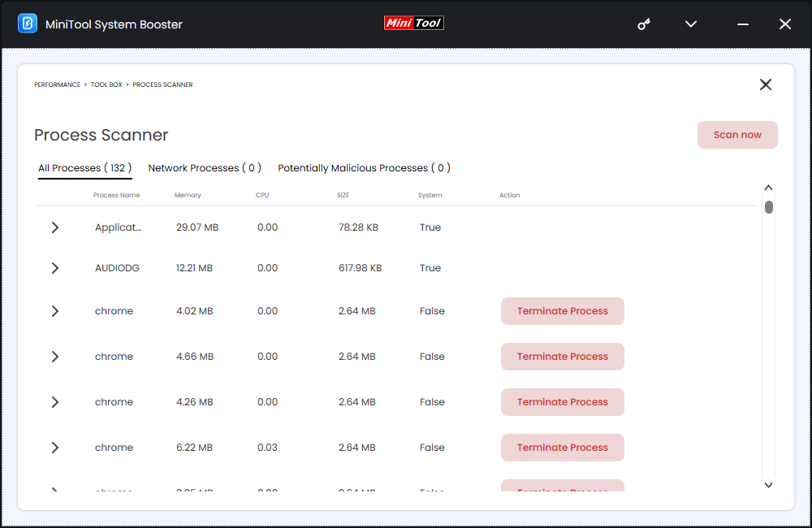Sort by CPU column header

(262, 195)
